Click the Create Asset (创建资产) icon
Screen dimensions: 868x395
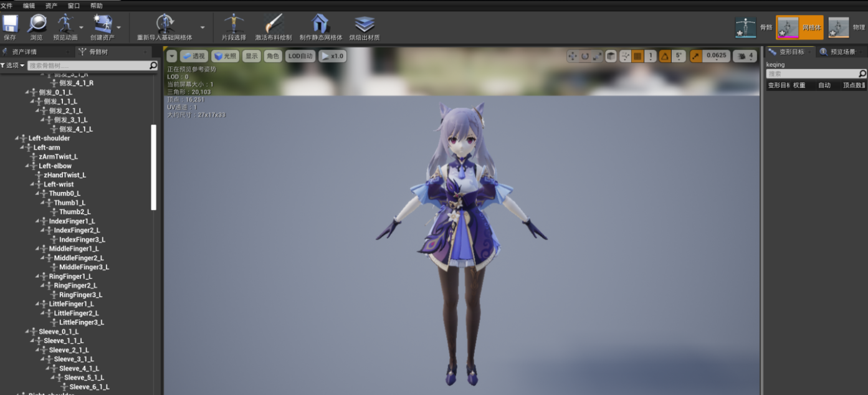click(x=102, y=26)
